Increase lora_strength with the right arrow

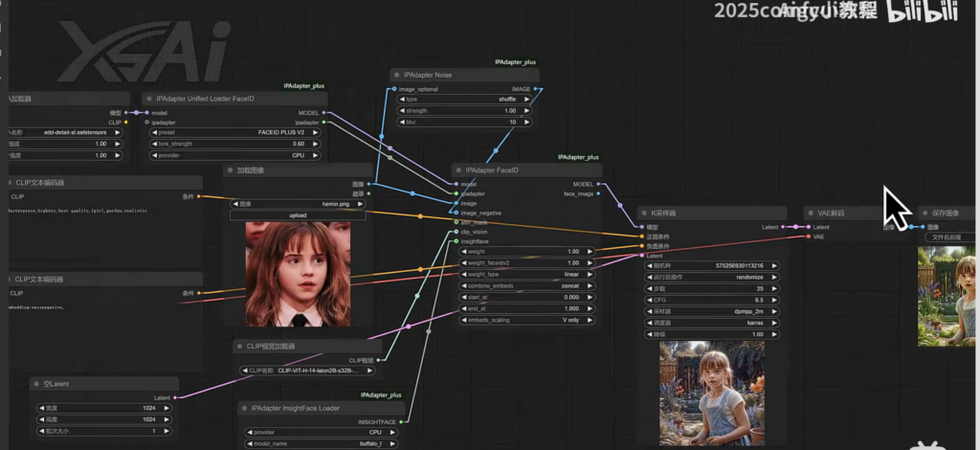[x=318, y=144]
